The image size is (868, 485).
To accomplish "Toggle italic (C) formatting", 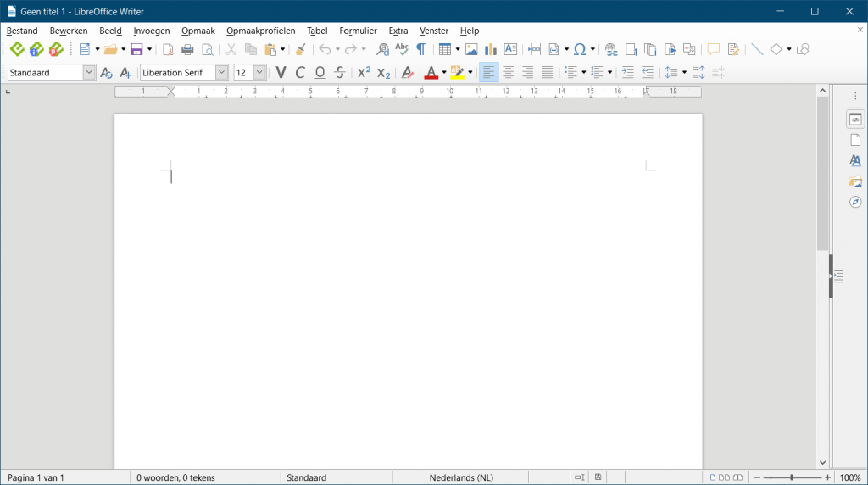I will click(300, 73).
